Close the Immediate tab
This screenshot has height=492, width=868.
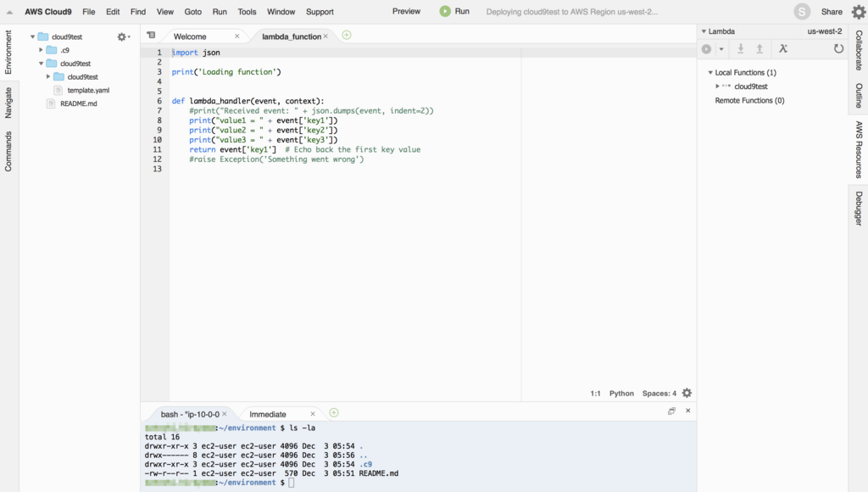coord(313,414)
